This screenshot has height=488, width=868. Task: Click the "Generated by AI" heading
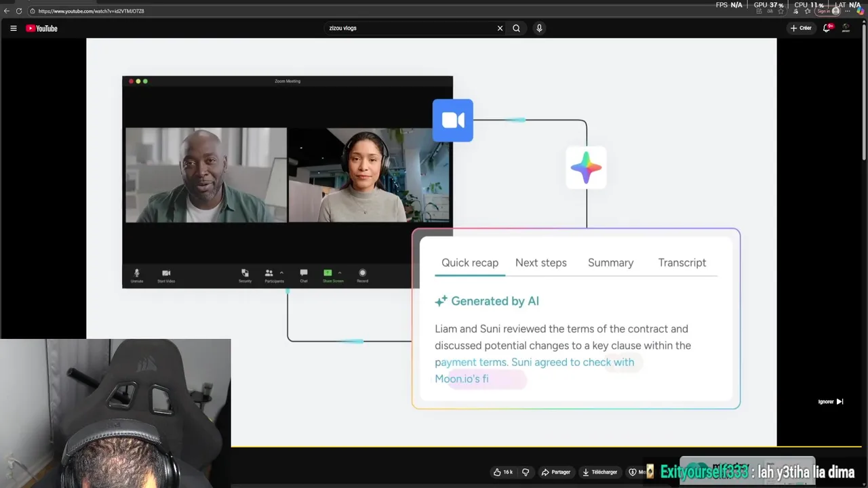pyautogui.click(x=494, y=301)
